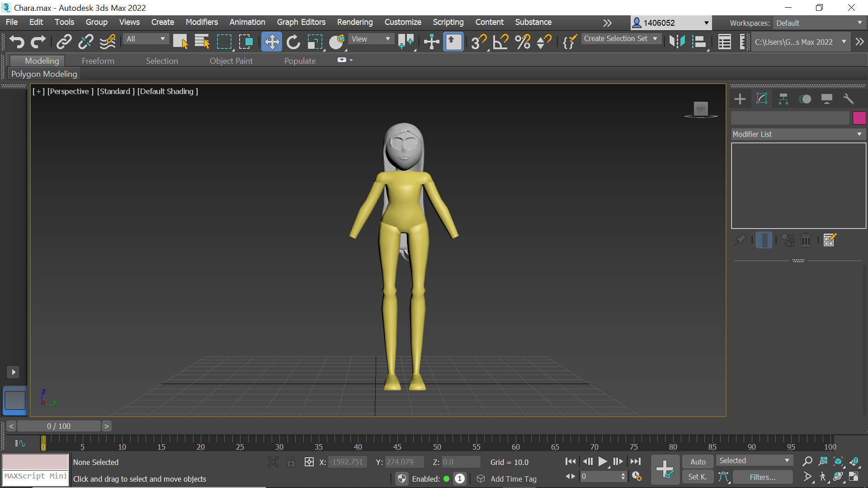Image resolution: width=868 pixels, height=488 pixels.
Task: Click the Filters button near Set Key
Action: 762,477
